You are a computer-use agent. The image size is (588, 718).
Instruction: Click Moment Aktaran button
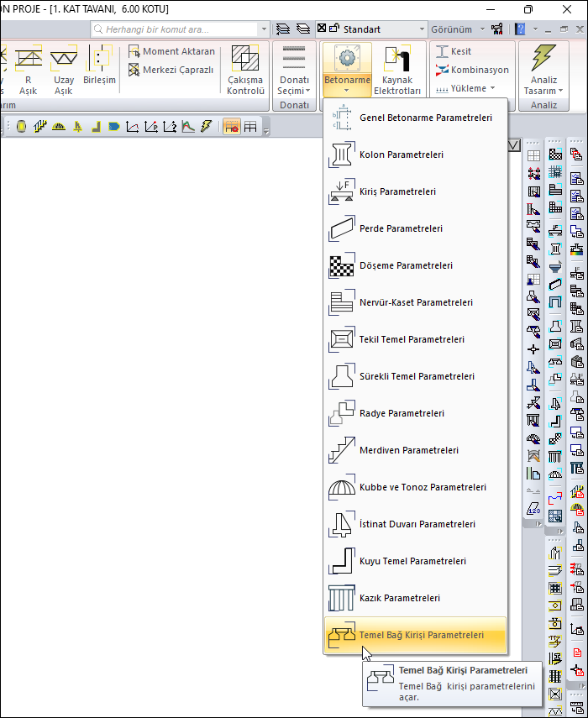pos(171,51)
